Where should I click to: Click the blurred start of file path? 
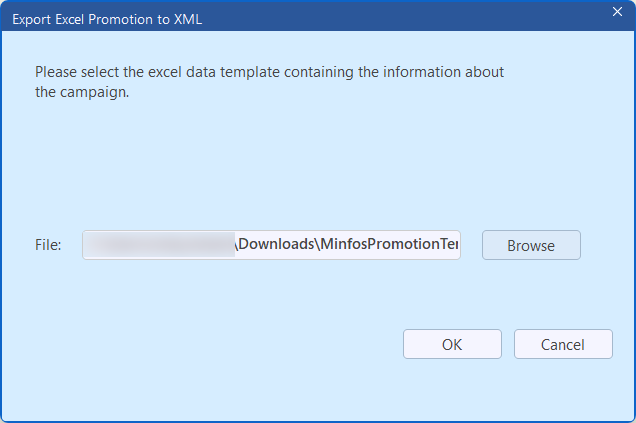[x=158, y=245]
